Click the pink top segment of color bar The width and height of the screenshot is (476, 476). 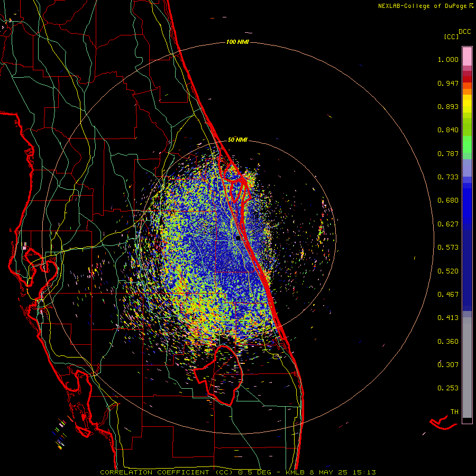[467, 56]
